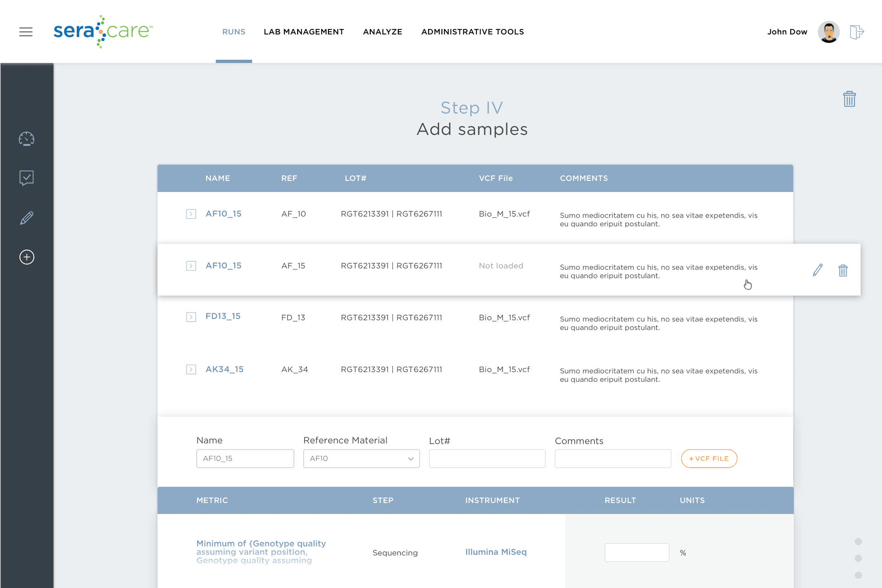Expand the first AF10_15 row
The height and width of the screenshot is (588, 882).
(191, 214)
